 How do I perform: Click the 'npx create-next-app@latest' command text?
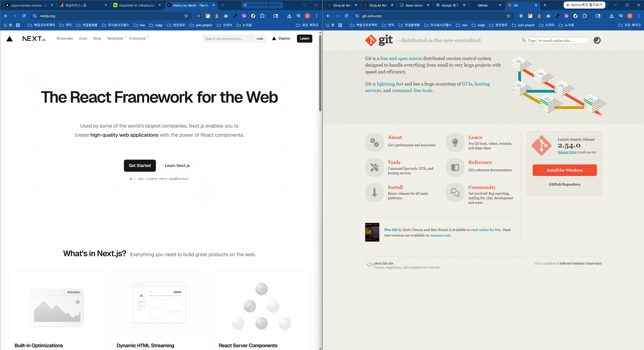pyautogui.click(x=163, y=179)
